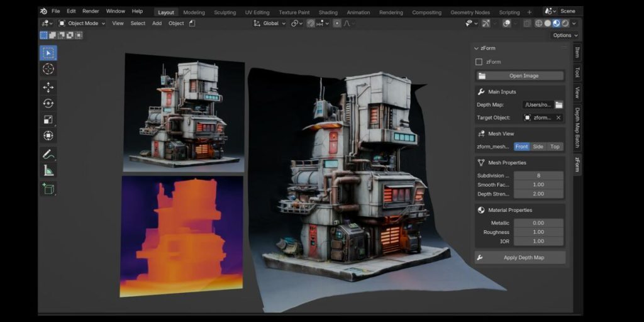This screenshot has width=644, height=322.
Task: Click the Open Image button
Action: [523, 75]
